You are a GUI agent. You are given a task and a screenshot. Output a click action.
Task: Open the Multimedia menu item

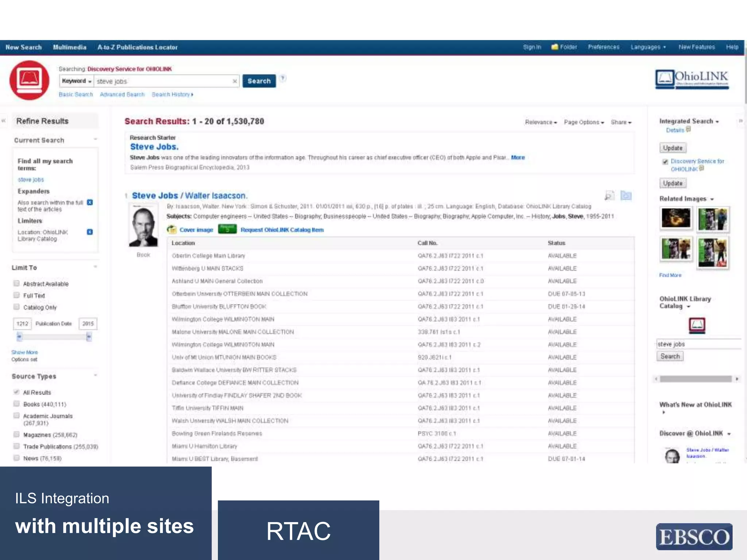70,47
